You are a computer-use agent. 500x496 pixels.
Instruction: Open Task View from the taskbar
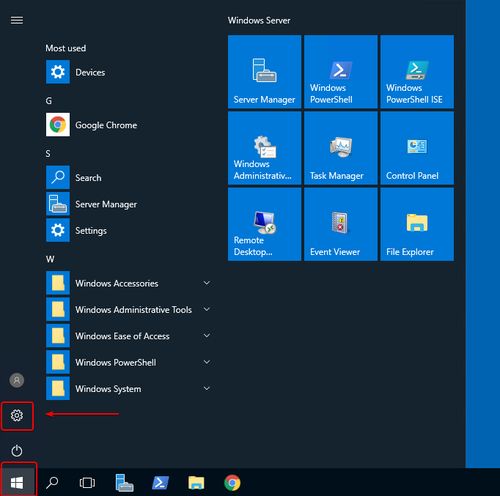[x=87, y=483]
